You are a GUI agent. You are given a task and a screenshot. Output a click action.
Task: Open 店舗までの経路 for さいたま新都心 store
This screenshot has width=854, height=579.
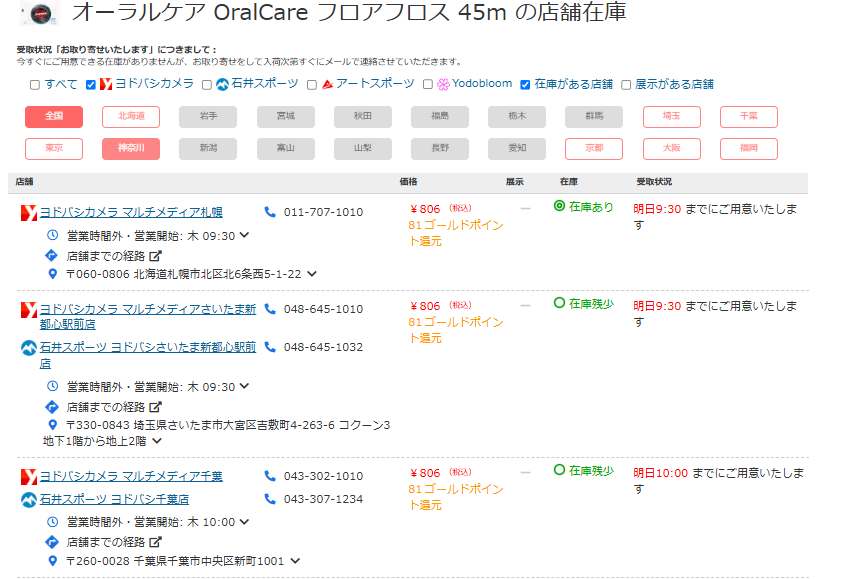tap(113, 407)
